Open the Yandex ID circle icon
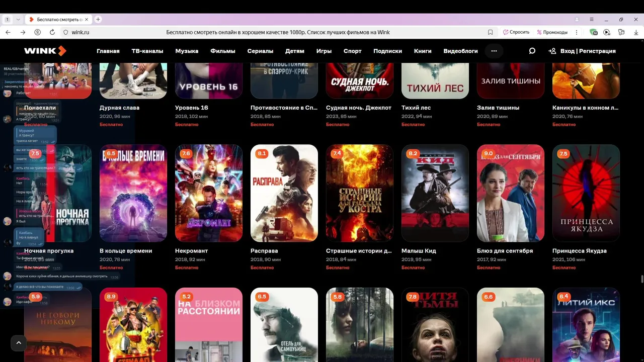The height and width of the screenshot is (362, 644). point(37,32)
